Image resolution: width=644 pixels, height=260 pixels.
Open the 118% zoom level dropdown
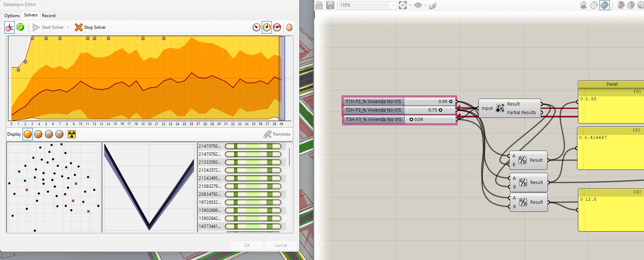(393, 5)
